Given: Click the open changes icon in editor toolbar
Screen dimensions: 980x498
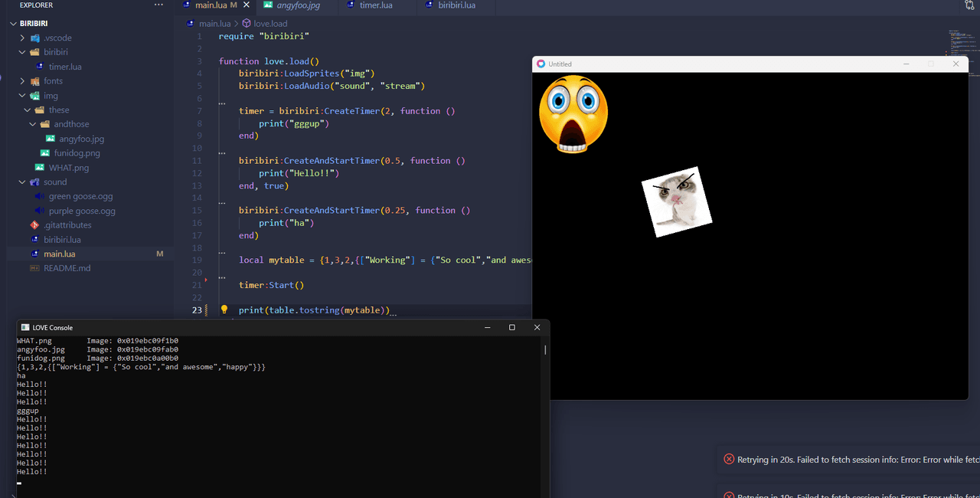Looking at the screenshot, I should (x=969, y=5).
